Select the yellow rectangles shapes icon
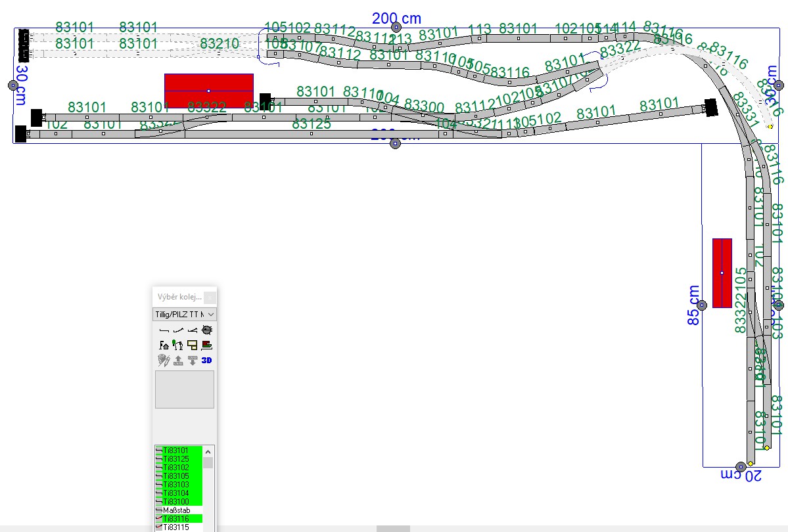788x532 pixels. (x=193, y=345)
